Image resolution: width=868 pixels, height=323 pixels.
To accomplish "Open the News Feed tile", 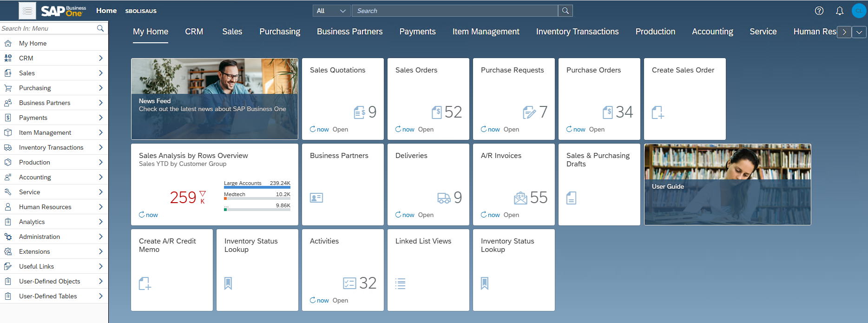I will coord(214,99).
